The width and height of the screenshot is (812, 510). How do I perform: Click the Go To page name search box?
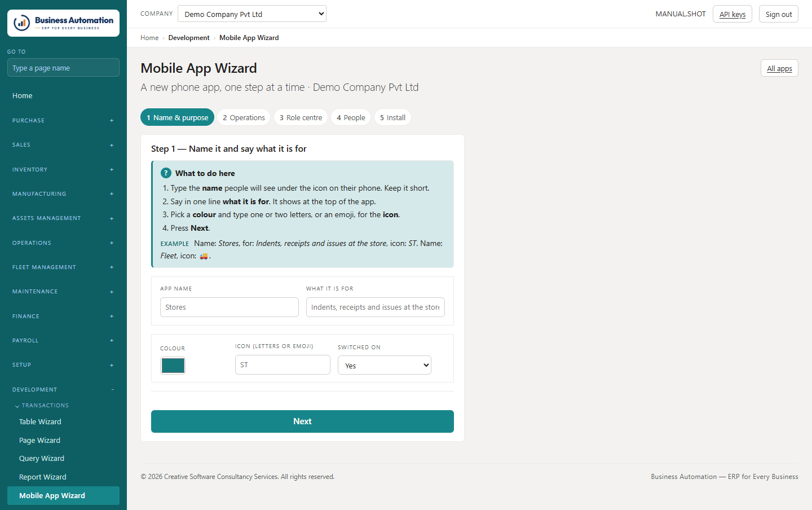pos(63,68)
